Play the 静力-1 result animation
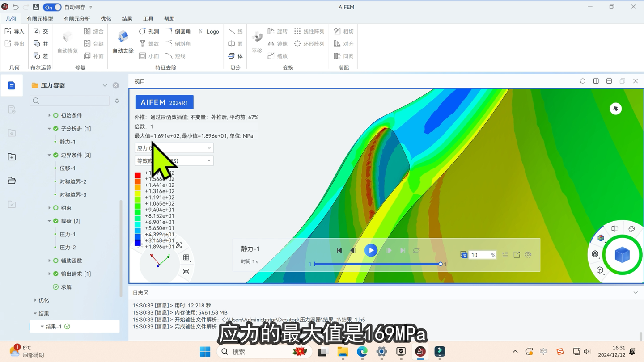This screenshot has width=644, height=362. (371, 250)
